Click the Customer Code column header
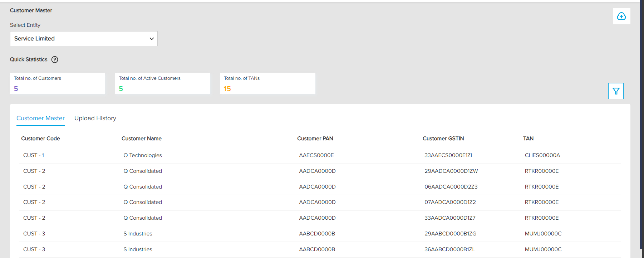 click(40, 138)
